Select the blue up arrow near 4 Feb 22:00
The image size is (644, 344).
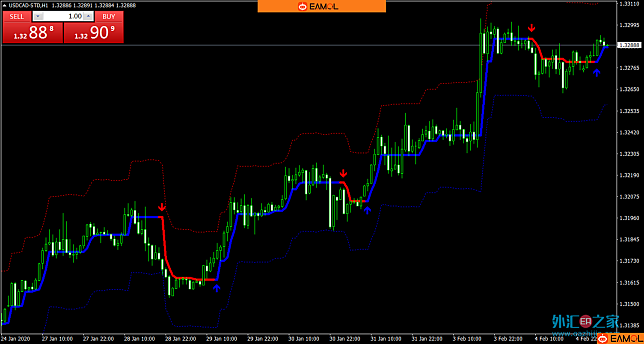tap(597, 73)
